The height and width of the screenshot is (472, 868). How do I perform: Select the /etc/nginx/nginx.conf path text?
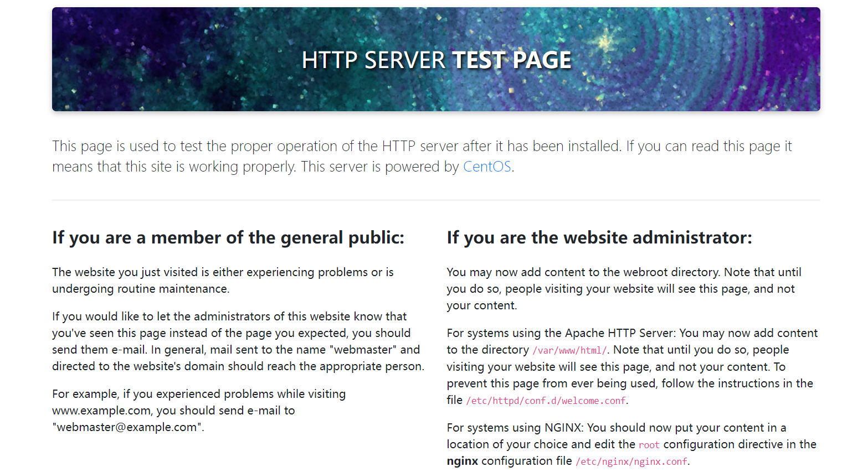(631, 461)
